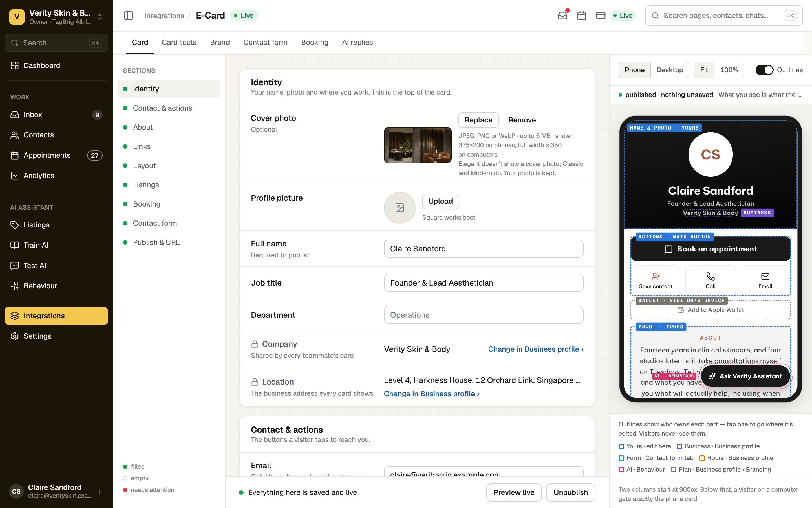
Task: Switch to the Brand tab
Action: pyautogui.click(x=220, y=42)
